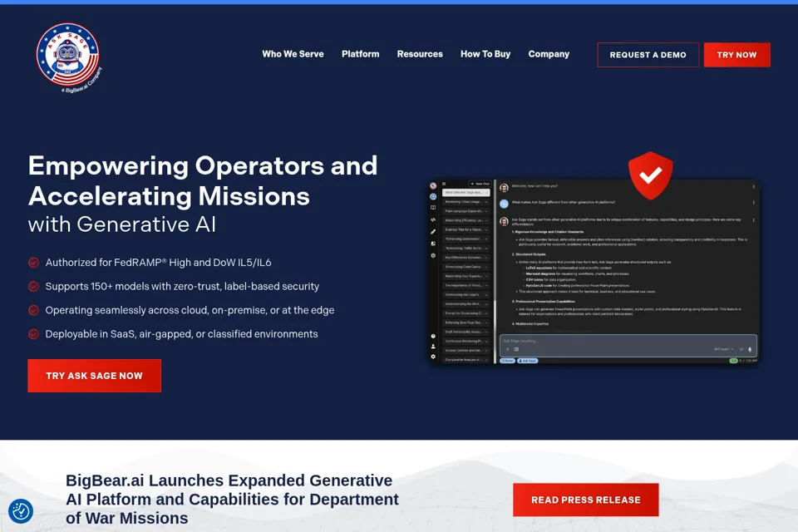Select How To Buy in navigation
The width and height of the screenshot is (798, 532).
(485, 54)
